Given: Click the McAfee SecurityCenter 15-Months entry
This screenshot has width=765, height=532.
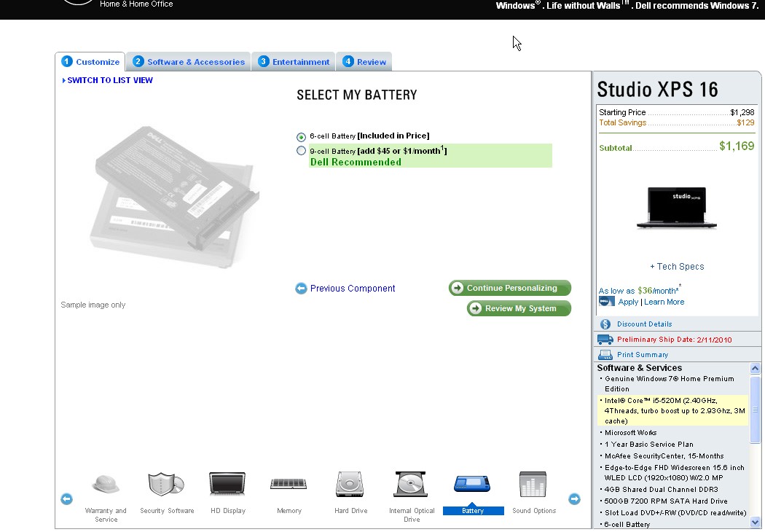Looking at the screenshot, I should [664, 456].
